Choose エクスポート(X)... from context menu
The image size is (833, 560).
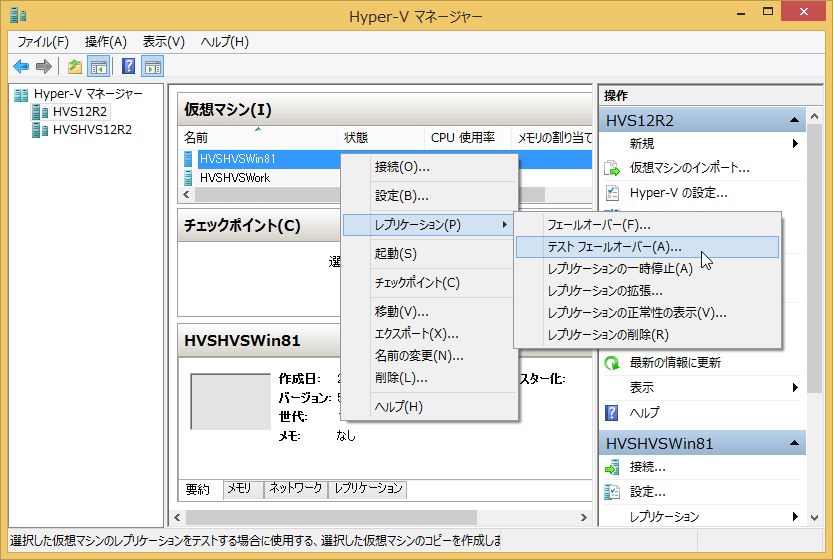tap(430, 334)
